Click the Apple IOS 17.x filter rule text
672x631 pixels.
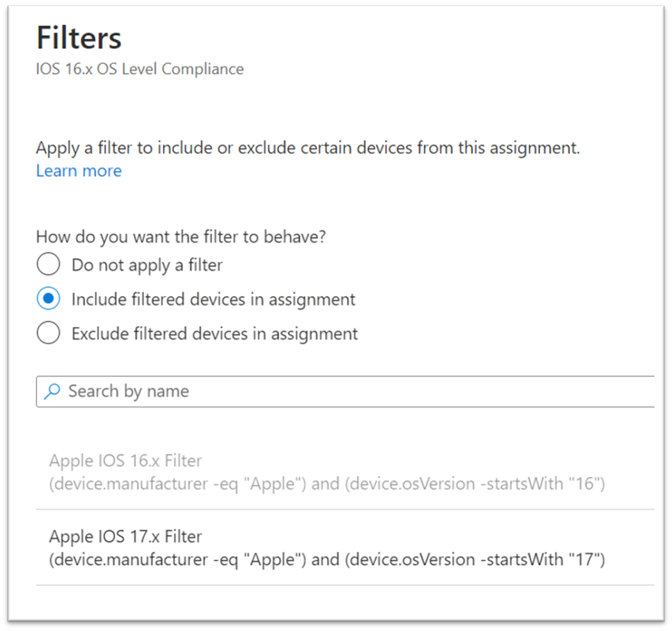coord(326,560)
